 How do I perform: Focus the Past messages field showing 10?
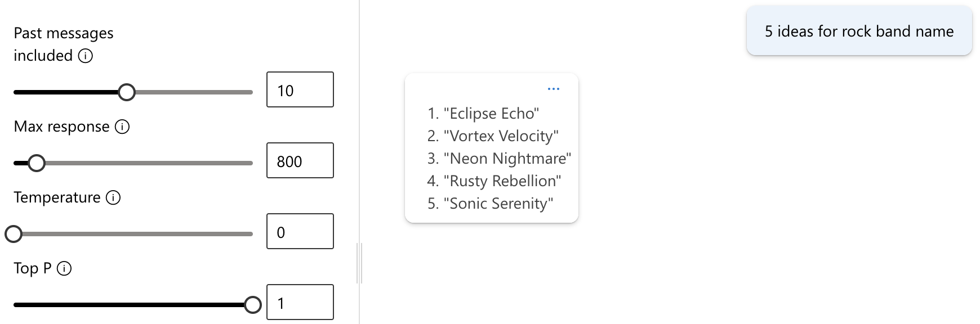[300, 90]
